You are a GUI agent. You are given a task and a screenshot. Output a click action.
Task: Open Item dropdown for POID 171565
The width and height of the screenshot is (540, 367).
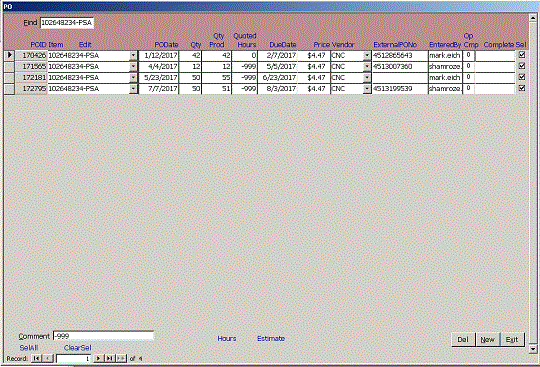click(x=133, y=66)
